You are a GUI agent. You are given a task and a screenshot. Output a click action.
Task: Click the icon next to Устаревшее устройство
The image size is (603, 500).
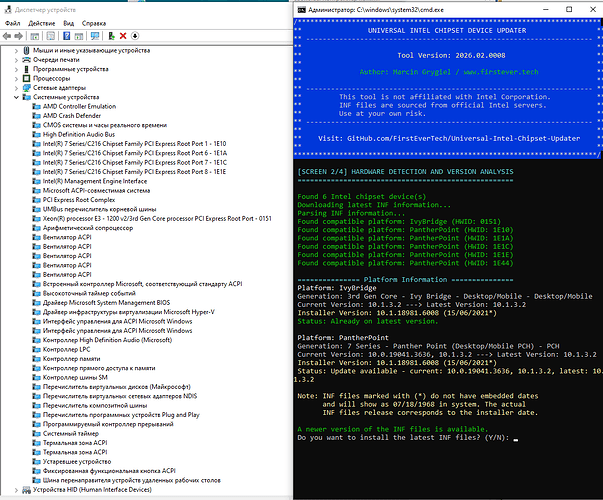tap(36, 462)
